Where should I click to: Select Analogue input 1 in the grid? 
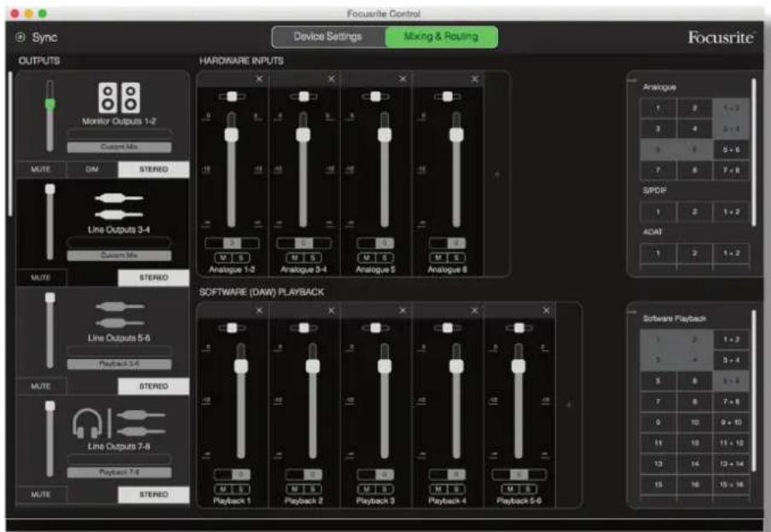coord(658,108)
